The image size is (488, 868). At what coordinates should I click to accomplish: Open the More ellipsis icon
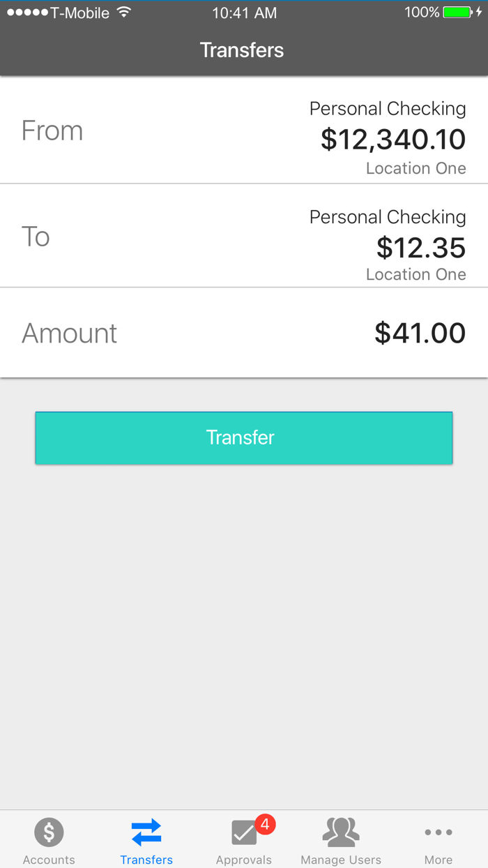coord(438,832)
